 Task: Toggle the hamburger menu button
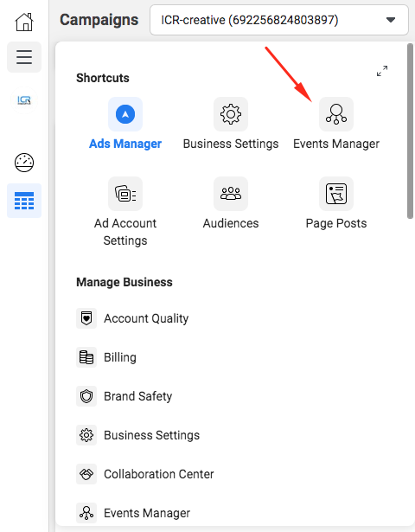[x=24, y=57]
